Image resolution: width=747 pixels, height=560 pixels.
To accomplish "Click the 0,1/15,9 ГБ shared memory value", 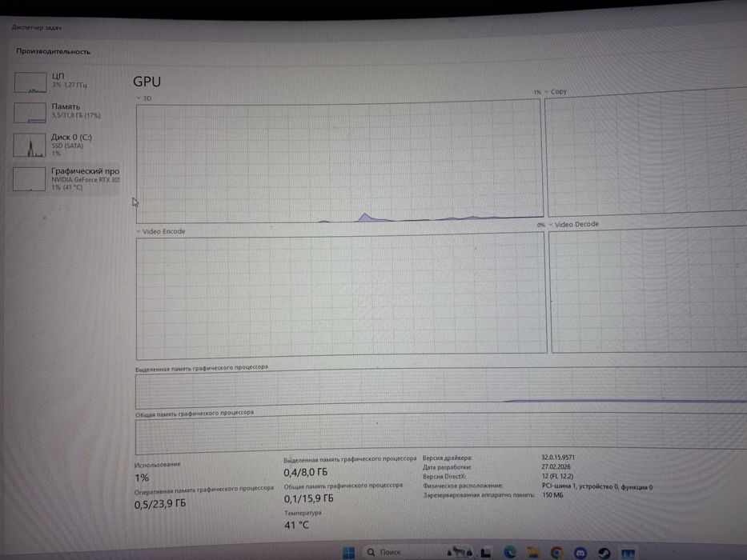I will coord(309,498).
